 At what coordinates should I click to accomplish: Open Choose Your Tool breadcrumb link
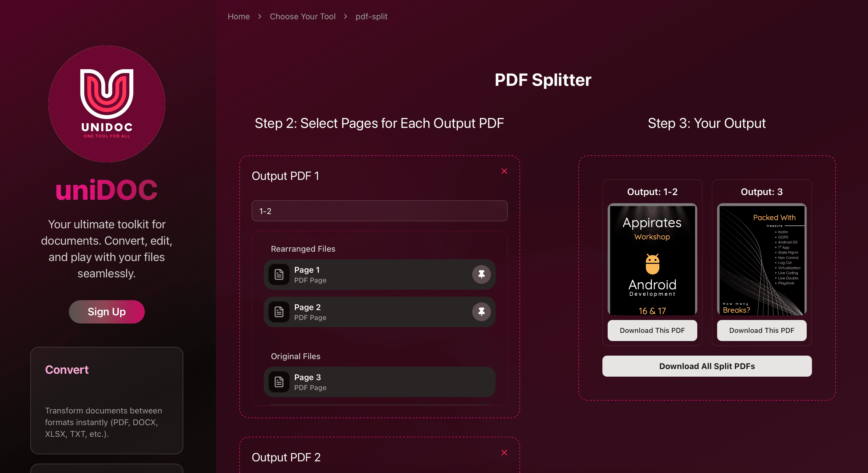pyautogui.click(x=303, y=17)
